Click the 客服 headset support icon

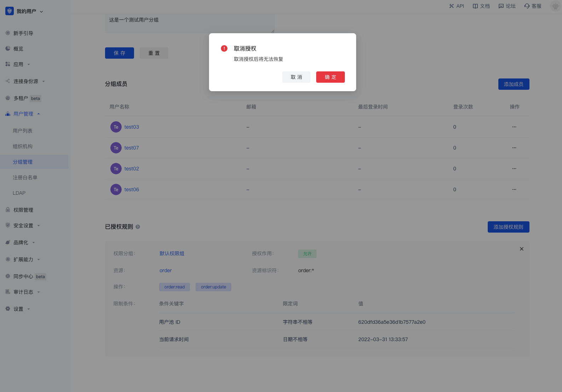[x=527, y=6]
